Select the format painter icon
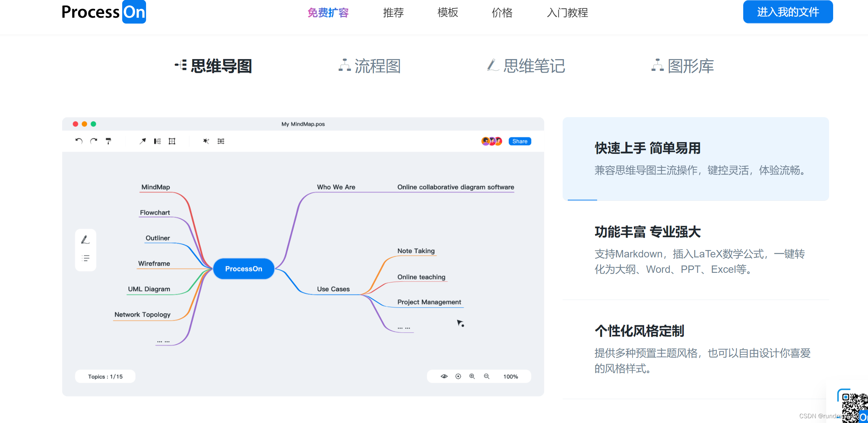Screen dimensions: 868x423 pyautogui.click(x=108, y=141)
